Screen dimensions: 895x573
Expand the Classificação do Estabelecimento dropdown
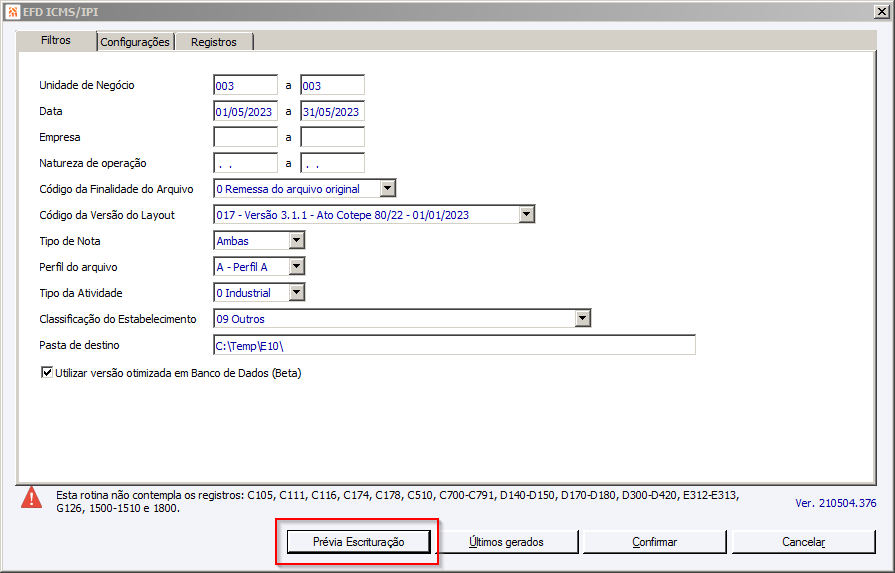(x=582, y=318)
